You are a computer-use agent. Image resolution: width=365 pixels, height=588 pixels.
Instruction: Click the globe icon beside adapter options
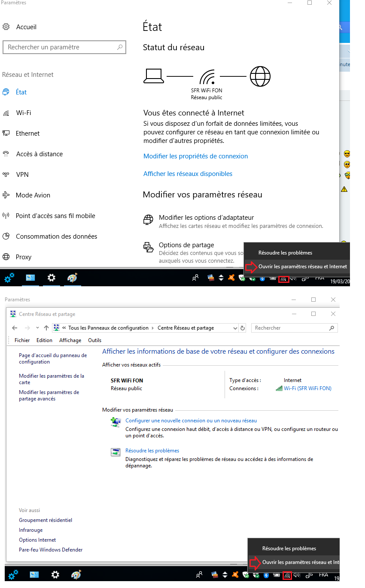coord(148,221)
